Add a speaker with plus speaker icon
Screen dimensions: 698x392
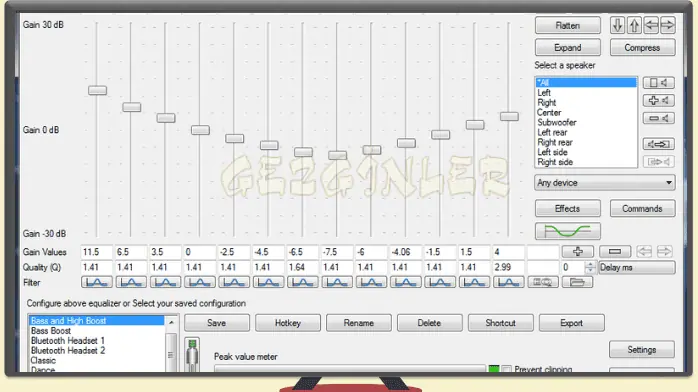click(x=658, y=101)
